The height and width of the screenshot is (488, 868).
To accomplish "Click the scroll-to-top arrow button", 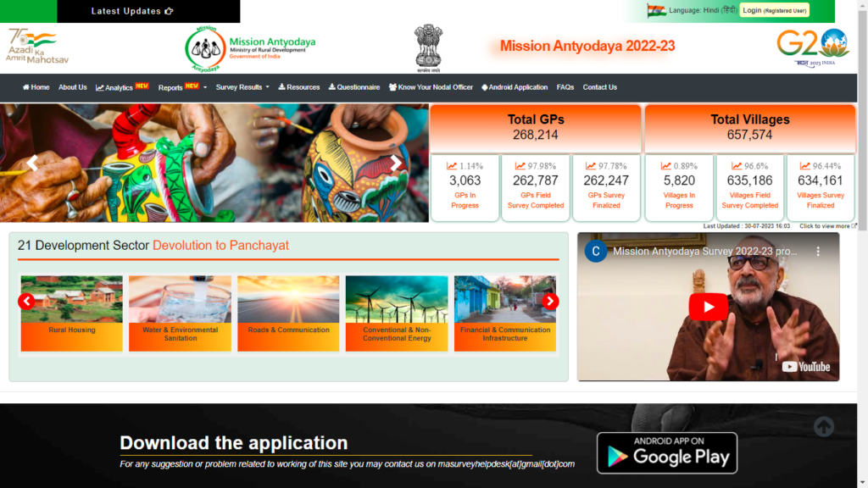I will coord(824,427).
